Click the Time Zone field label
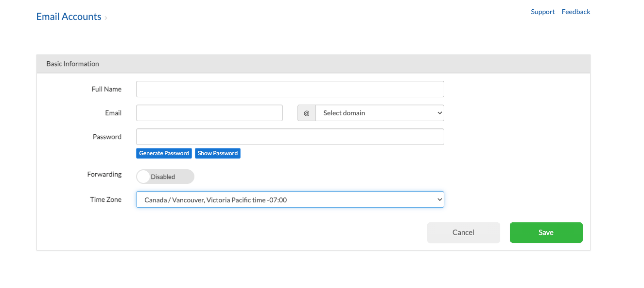 105,199
